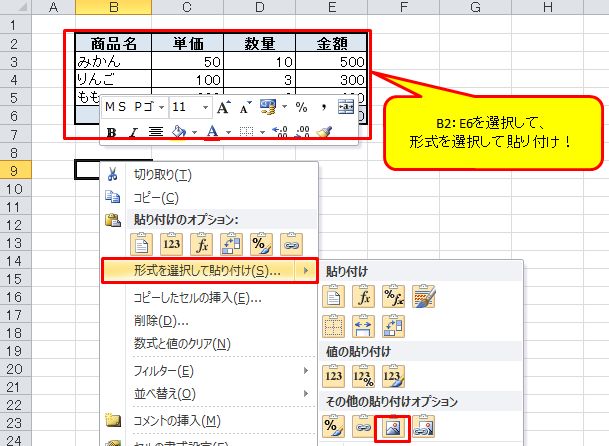Expand the 並べ替え(O) submenu arrow
The image size is (609, 446).
[x=306, y=394]
